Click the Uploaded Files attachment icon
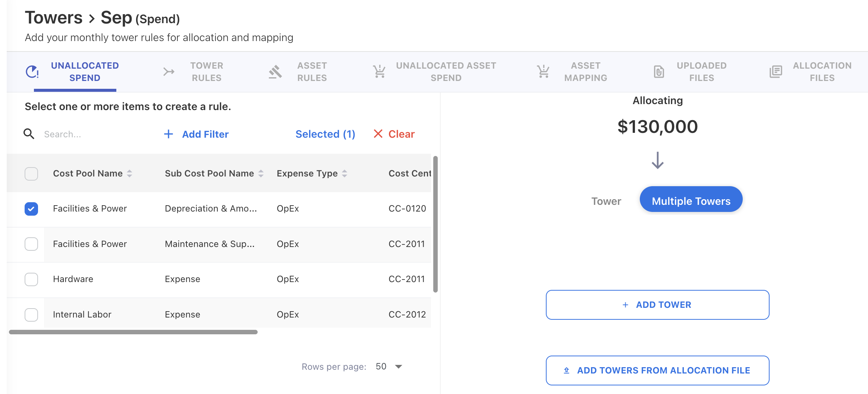The height and width of the screenshot is (394, 868). [659, 72]
